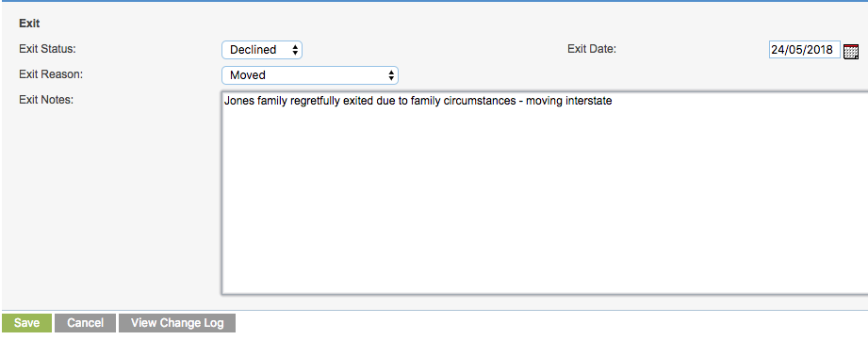
Task: Place cursor after "interstate" in the notes
Action: pos(613,101)
